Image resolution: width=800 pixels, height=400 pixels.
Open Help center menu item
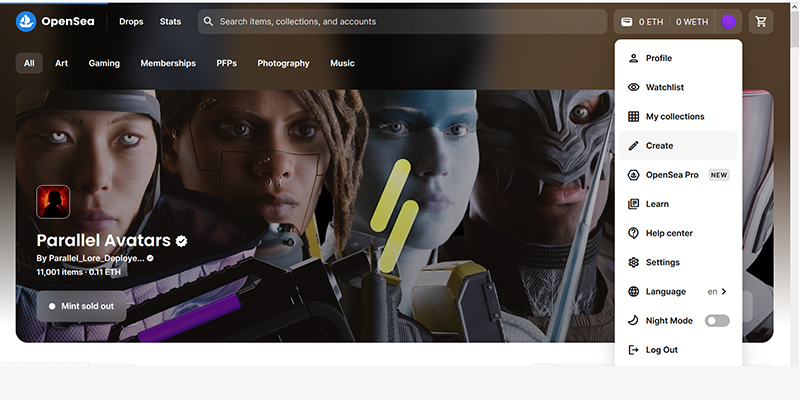click(x=678, y=233)
